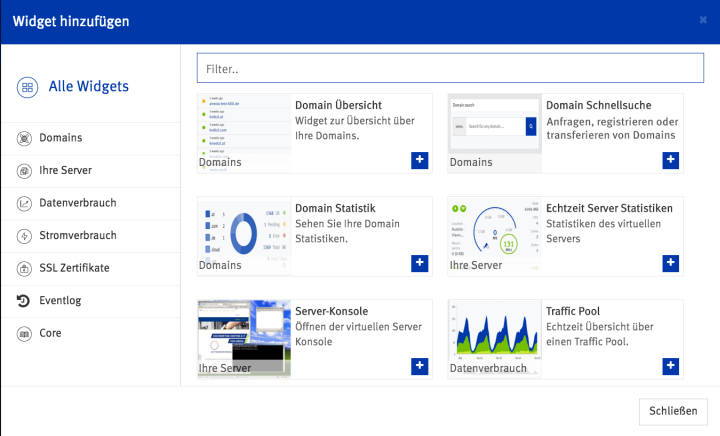Select the Domains category in sidebar

coord(60,138)
